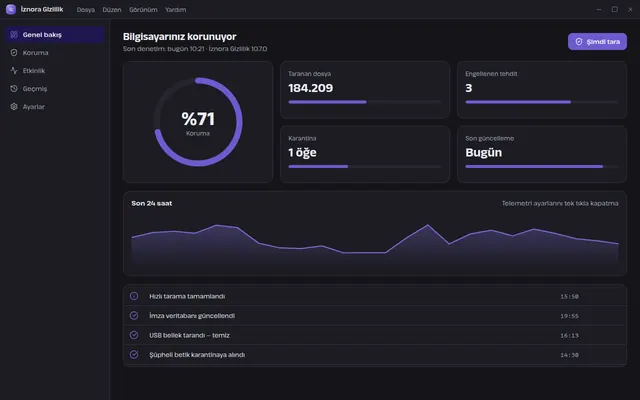Select Şüpheli betik karantinaya alındı log row
The image size is (640, 400).
pyautogui.click(x=375, y=355)
